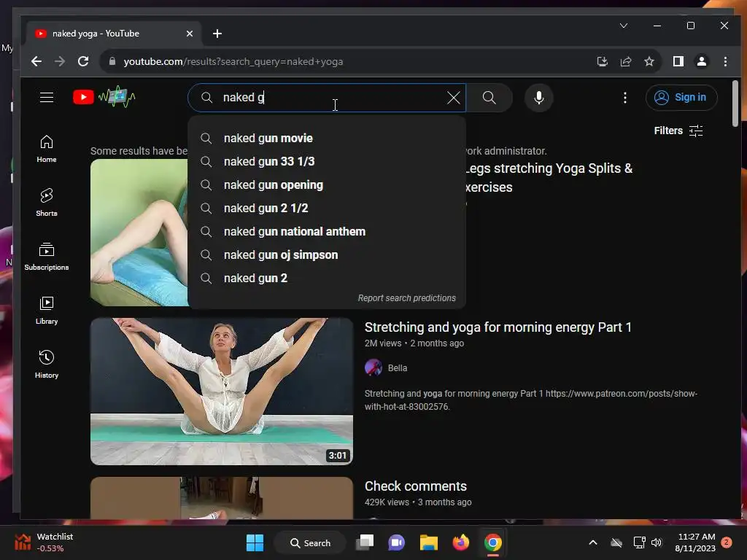
Task: Select suggestion 'naked gun opening'
Action: tap(327, 184)
